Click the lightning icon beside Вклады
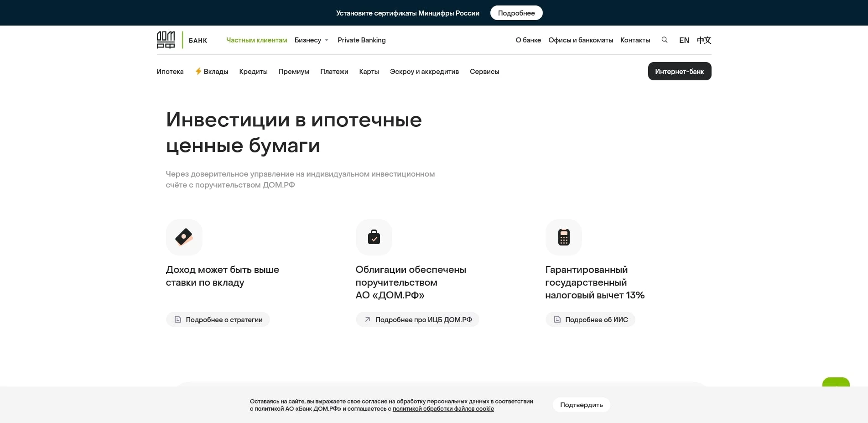The height and width of the screenshot is (423, 868). (198, 71)
